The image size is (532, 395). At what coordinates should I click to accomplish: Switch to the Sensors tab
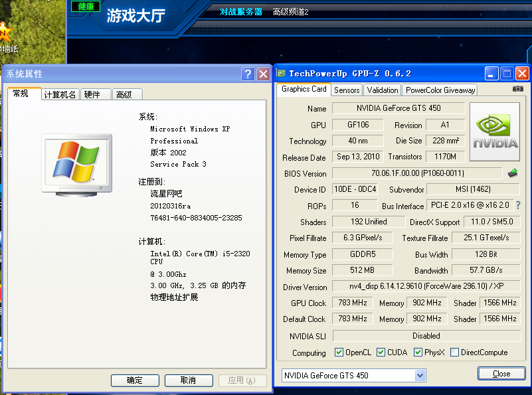pyautogui.click(x=347, y=90)
